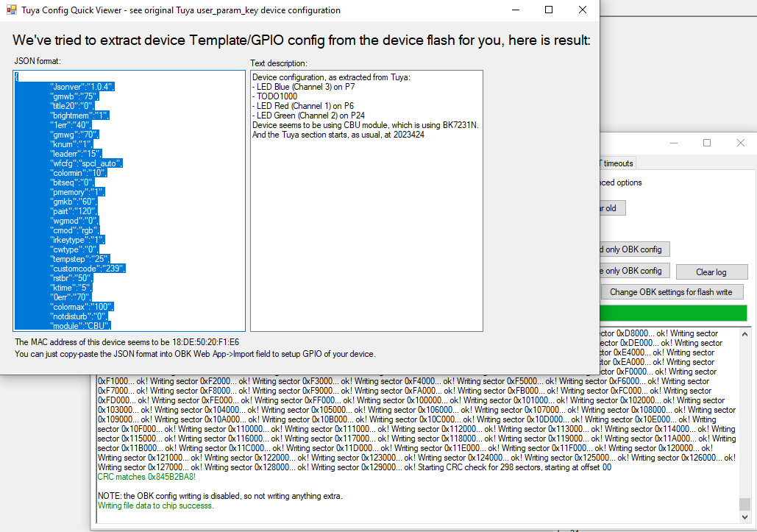Viewport: 757px width, 532px height.
Task: Click the log scrollbar thumb
Action: [x=744, y=505]
